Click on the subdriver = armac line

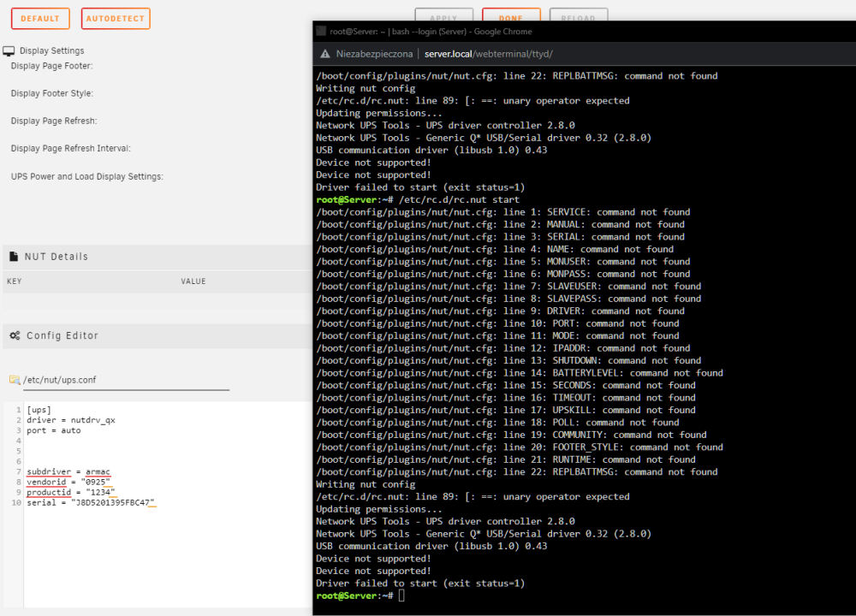[68, 471]
